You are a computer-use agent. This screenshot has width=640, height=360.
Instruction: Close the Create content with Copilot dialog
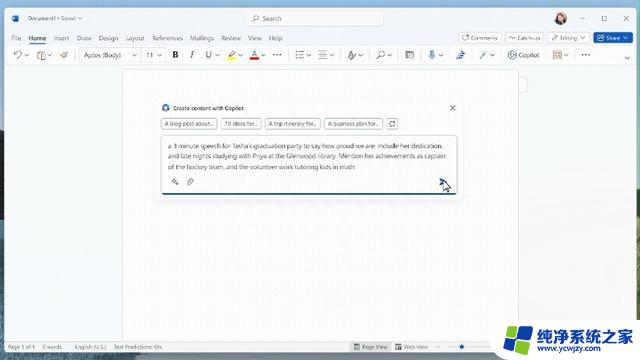pos(452,108)
